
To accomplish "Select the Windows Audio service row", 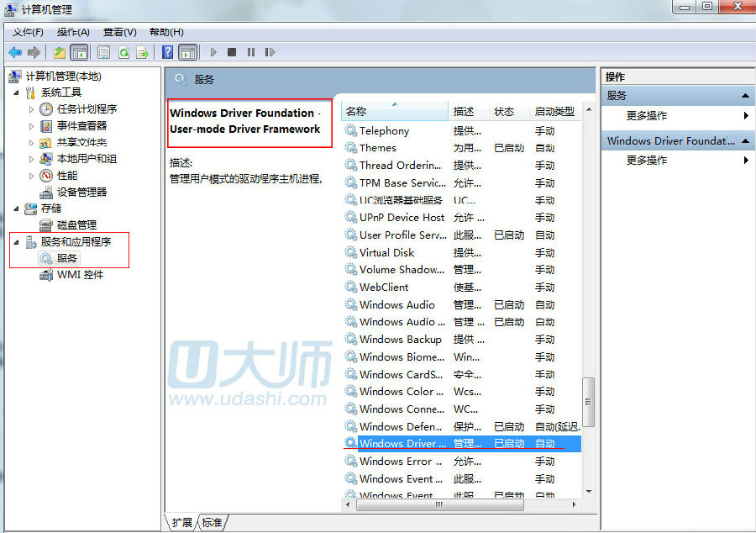I will [x=396, y=304].
